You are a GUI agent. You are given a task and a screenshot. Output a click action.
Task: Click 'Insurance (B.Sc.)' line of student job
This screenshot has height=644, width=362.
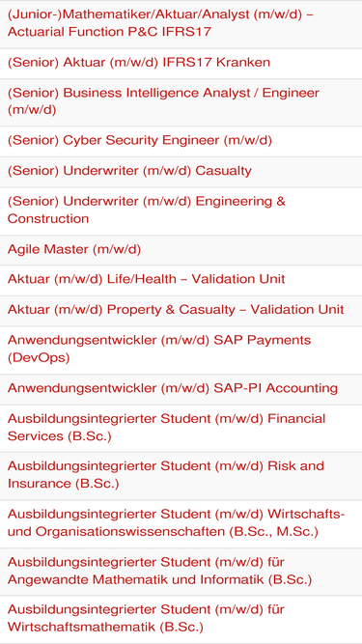(63, 484)
